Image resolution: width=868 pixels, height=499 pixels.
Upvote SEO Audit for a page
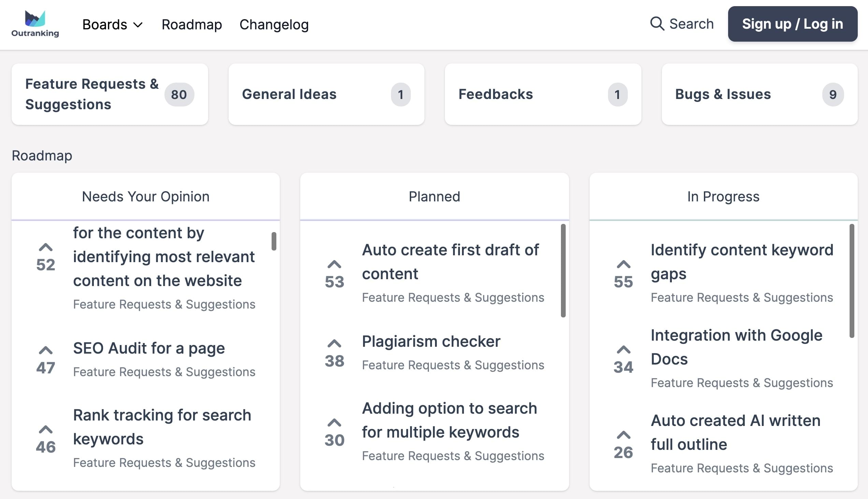coord(46,350)
